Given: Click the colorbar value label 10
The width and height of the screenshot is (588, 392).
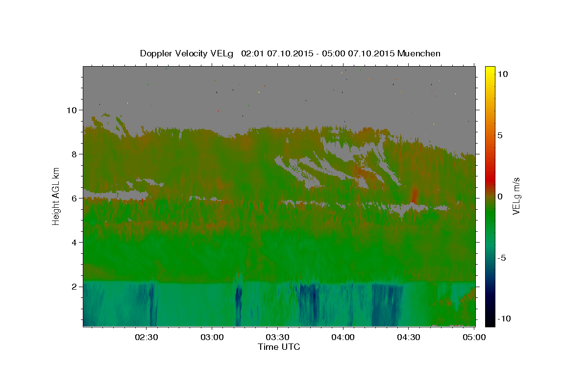Looking at the screenshot, I should point(503,73).
